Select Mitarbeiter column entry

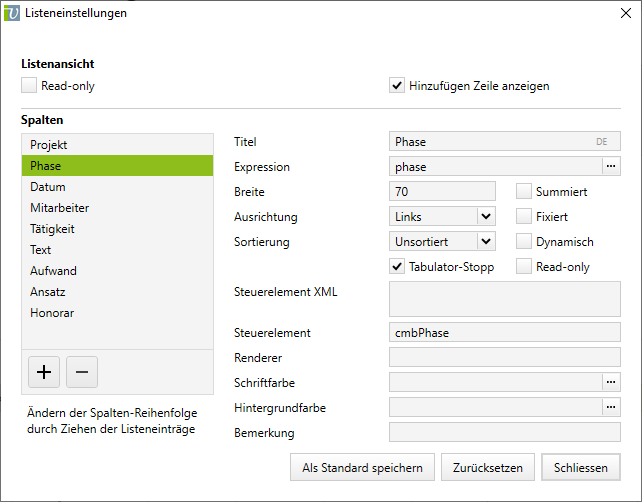(x=60, y=208)
